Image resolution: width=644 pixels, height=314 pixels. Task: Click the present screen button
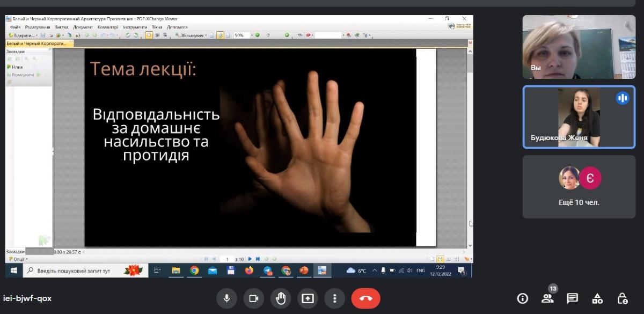pos(308,298)
